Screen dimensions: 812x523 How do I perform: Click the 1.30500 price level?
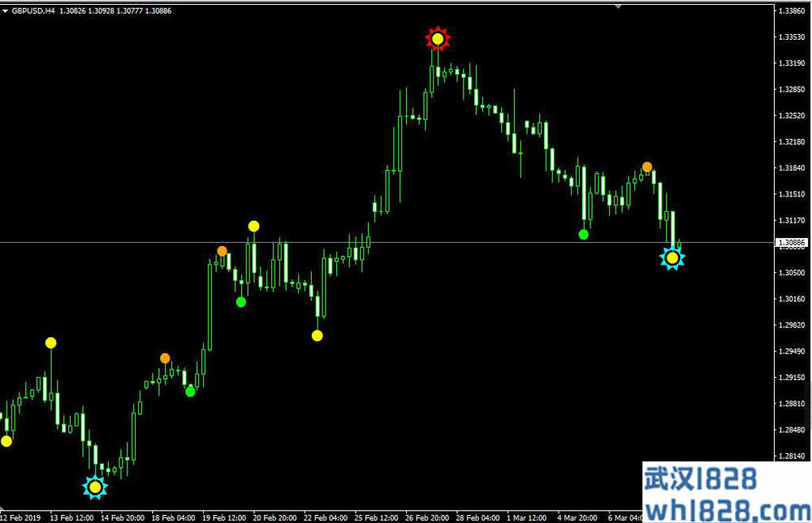[792, 273]
